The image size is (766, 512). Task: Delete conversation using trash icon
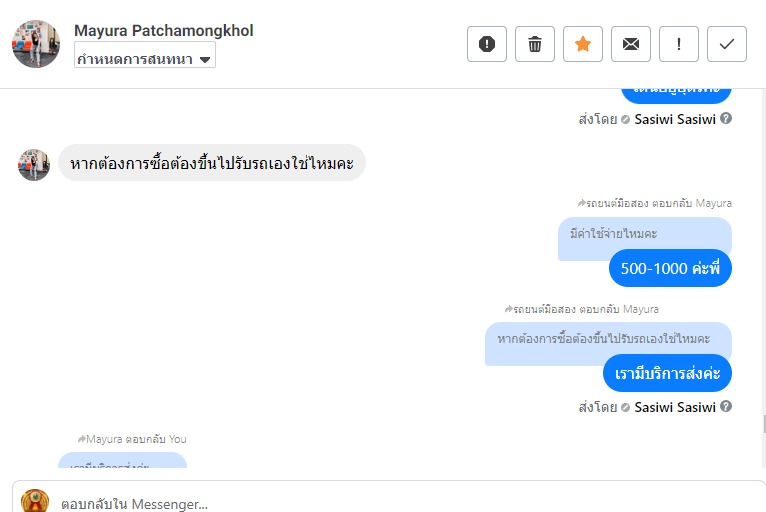tap(535, 44)
